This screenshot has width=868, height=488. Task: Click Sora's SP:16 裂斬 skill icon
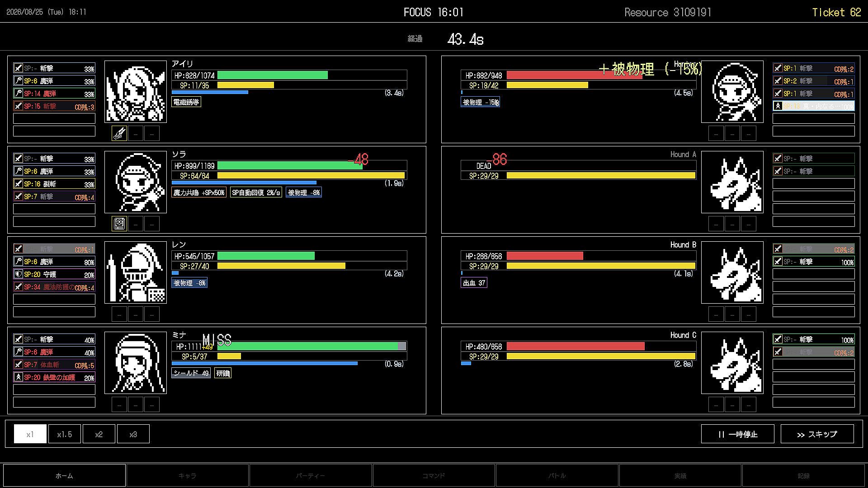click(19, 184)
